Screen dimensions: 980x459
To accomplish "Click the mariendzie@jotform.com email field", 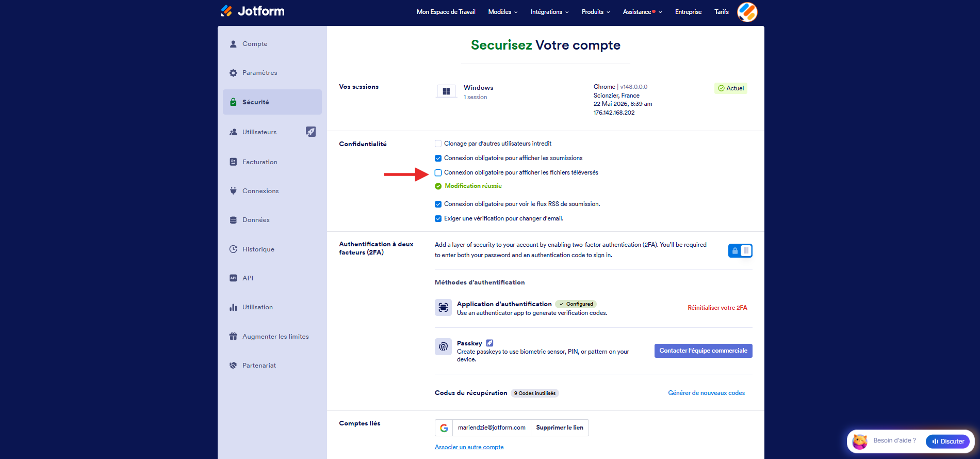I will (x=492, y=428).
